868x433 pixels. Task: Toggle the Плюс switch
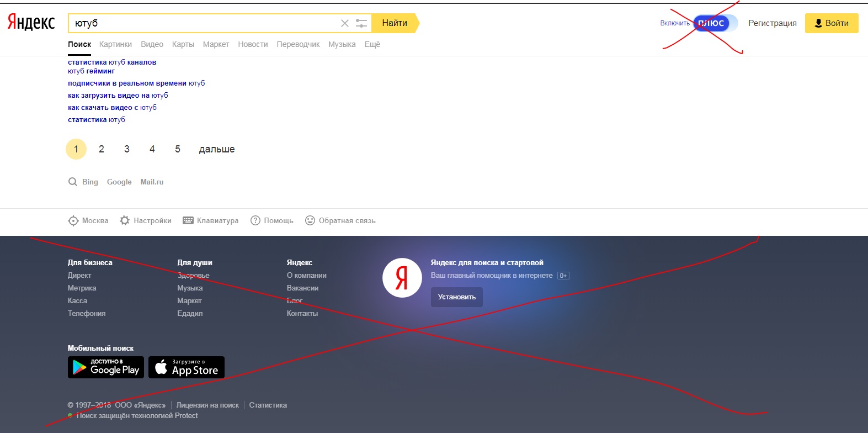[x=715, y=23]
